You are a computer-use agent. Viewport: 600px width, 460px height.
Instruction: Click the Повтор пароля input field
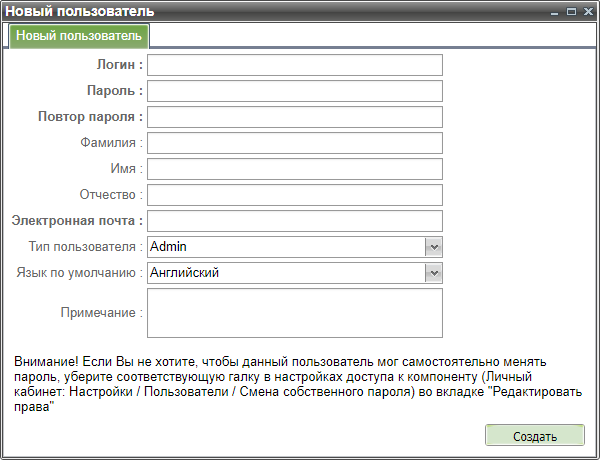point(294,117)
